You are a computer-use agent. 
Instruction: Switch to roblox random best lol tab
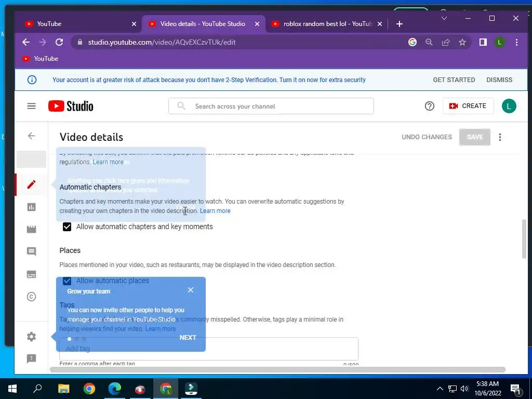coord(326,24)
